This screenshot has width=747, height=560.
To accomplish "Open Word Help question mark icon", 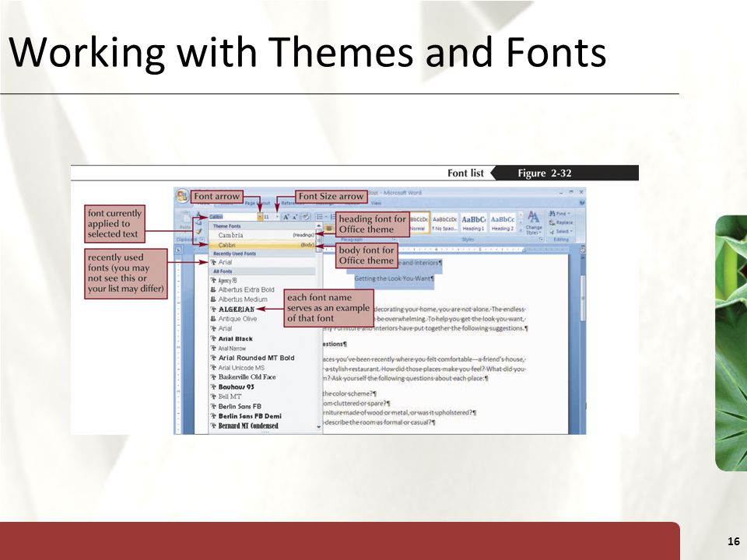I will pyautogui.click(x=581, y=203).
